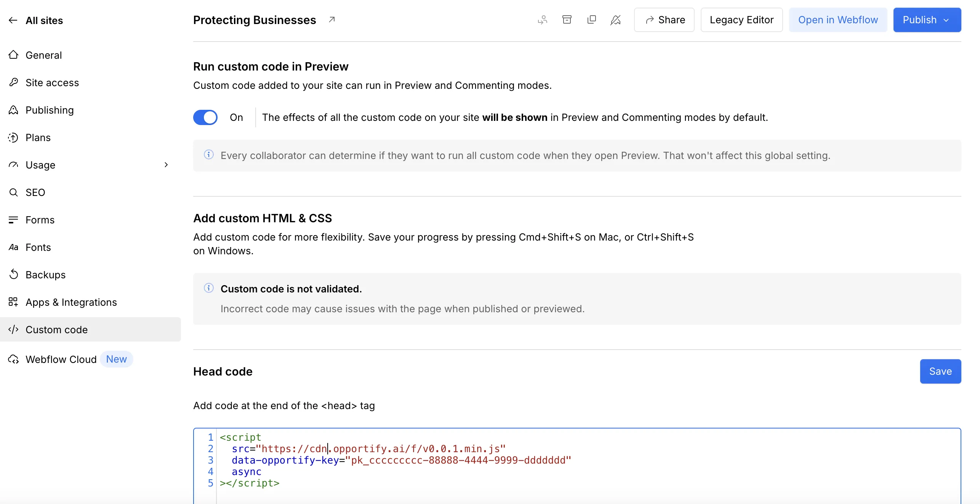Select the Site access key icon
The width and height of the screenshot is (980, 504).
click(13, 82)
